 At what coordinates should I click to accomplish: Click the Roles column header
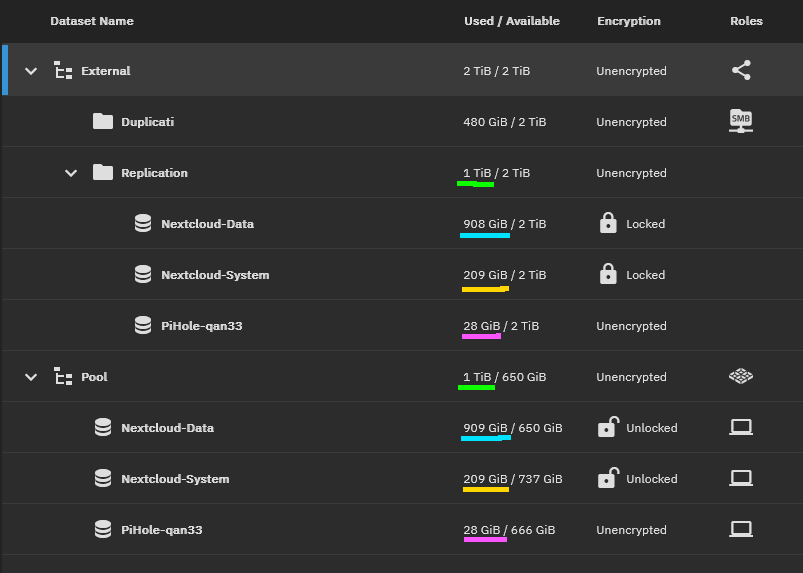[746, 21]
